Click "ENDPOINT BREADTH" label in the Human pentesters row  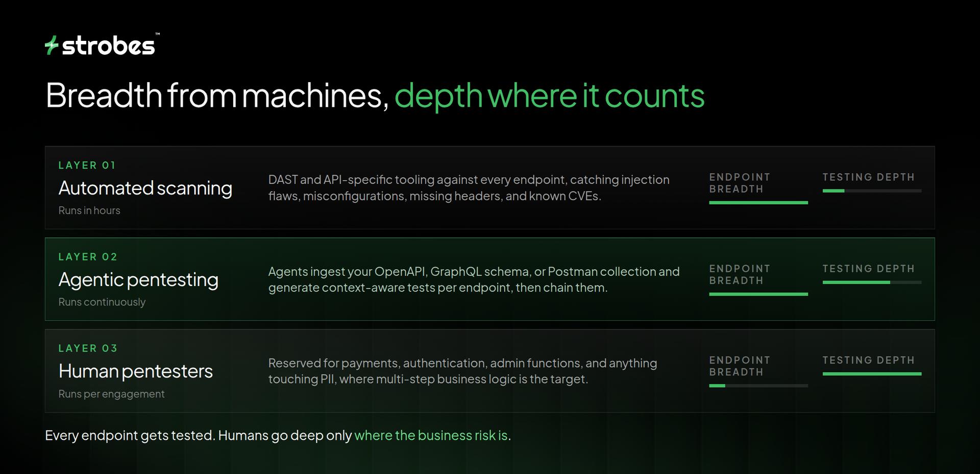740,366
